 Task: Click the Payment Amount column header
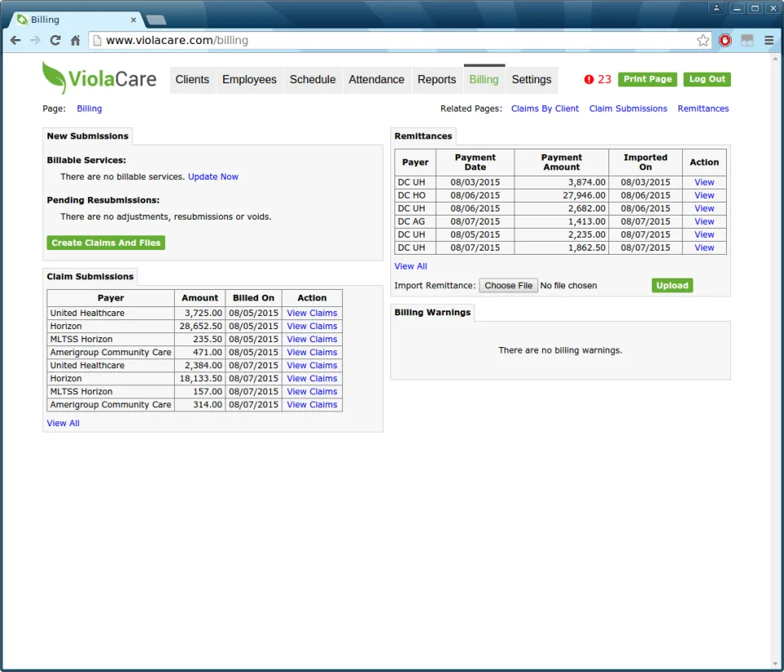pos(562,162)
